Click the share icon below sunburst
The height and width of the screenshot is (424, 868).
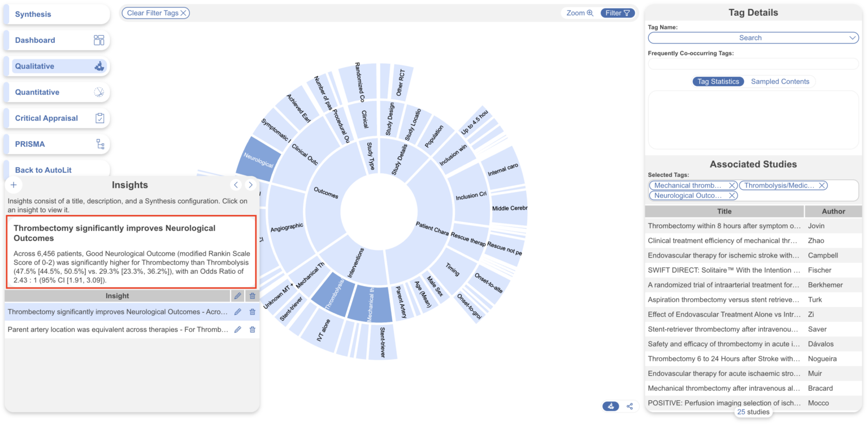(x=630, y=406)
